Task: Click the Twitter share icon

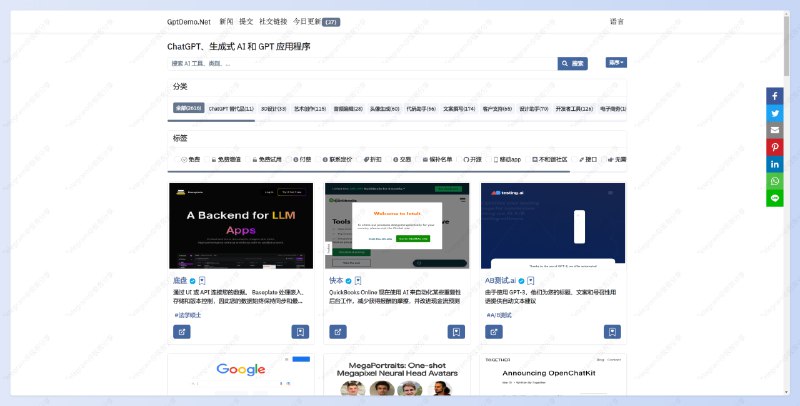Action: pyautogui.click(x=774, y=113)
